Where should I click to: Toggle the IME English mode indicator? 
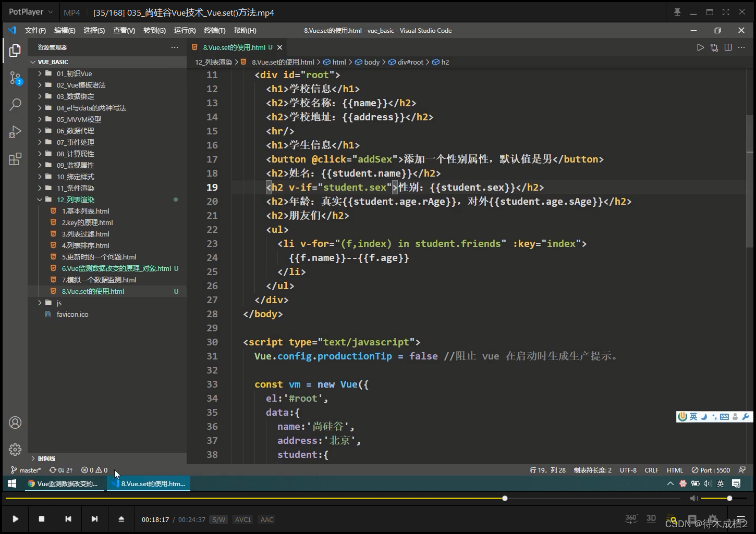click(x=693, y=416)
